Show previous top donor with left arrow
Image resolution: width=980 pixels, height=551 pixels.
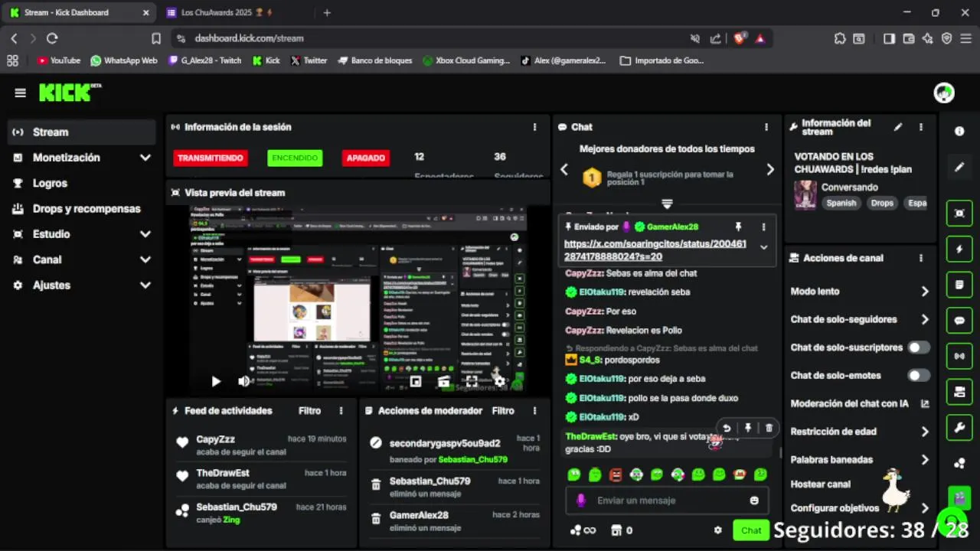pyautogui.click(x=565, y=170)
